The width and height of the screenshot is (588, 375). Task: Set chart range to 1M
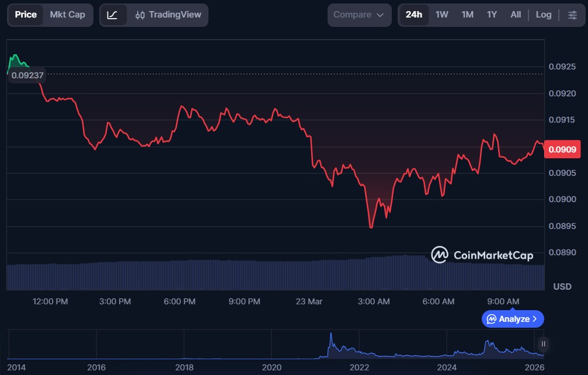467,15
